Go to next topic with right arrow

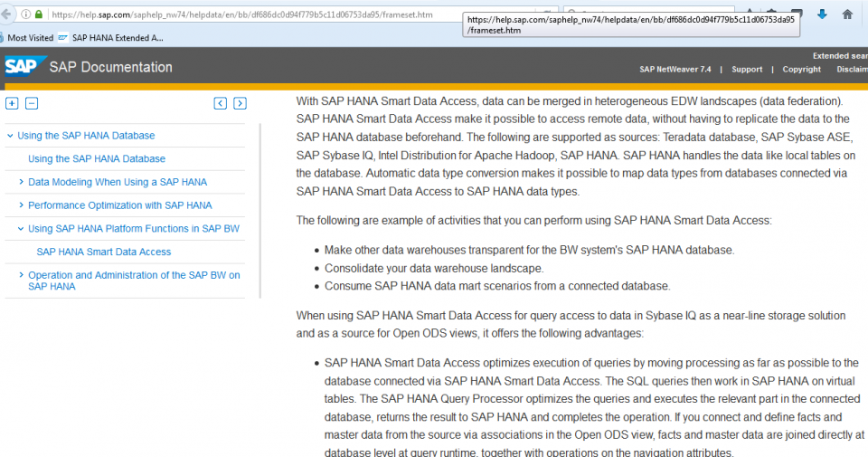click(x=240, y=103)
